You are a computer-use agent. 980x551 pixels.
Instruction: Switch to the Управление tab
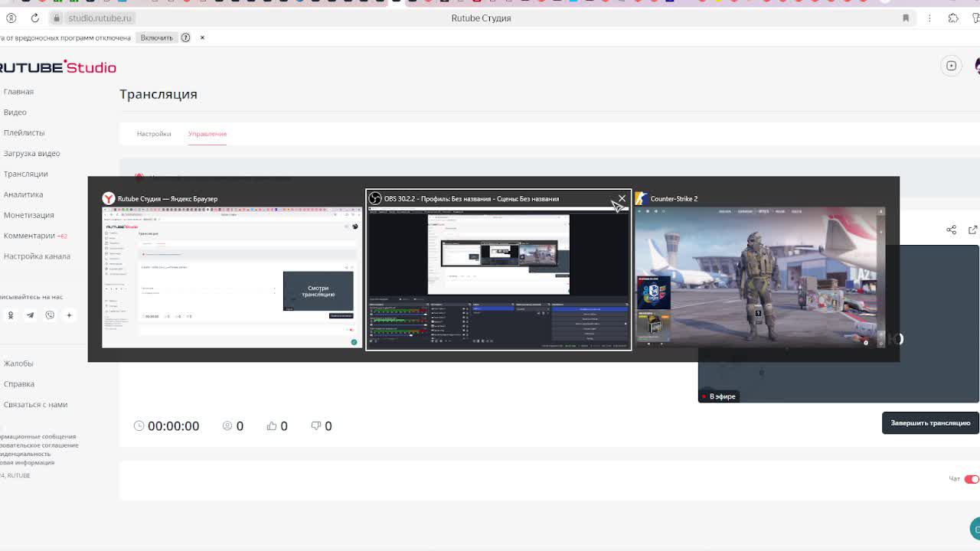[207, 134]
